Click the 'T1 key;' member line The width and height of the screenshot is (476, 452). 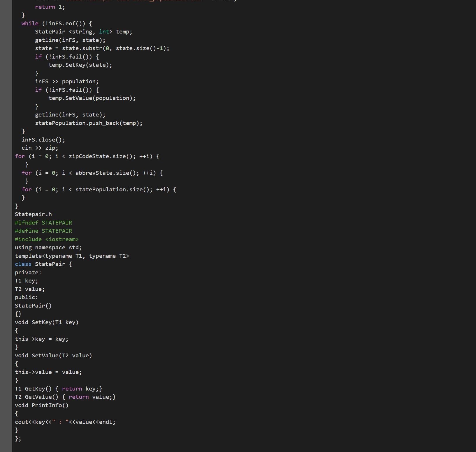(27, 281)
